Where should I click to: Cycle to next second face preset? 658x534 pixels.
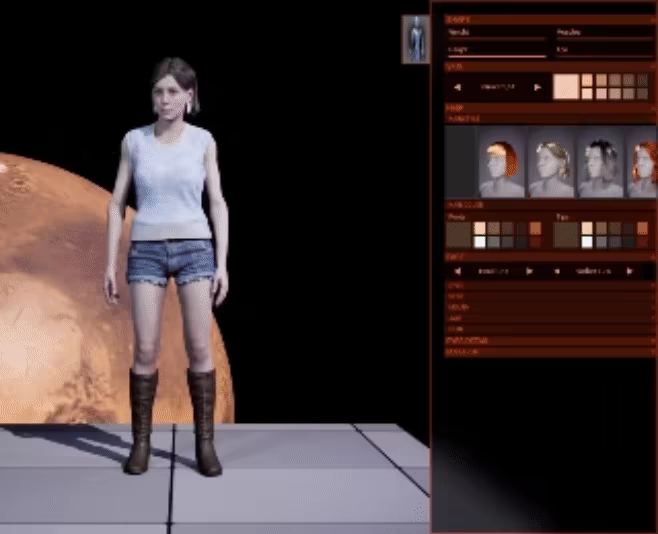(629, 271)
